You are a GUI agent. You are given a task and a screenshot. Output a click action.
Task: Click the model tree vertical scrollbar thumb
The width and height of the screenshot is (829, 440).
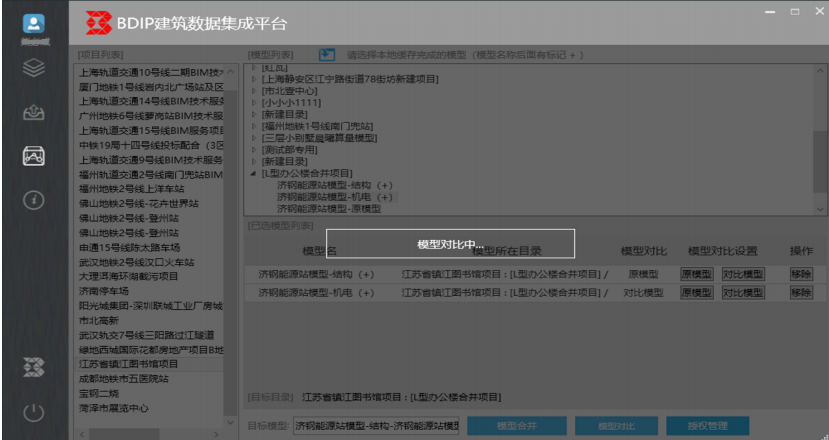click(820, 161)
